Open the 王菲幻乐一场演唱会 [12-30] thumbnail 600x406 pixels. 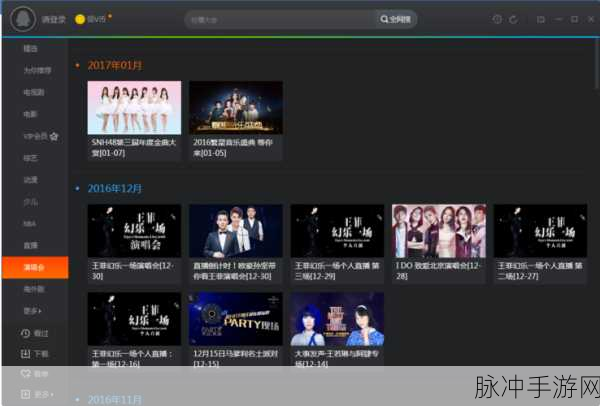134,231
